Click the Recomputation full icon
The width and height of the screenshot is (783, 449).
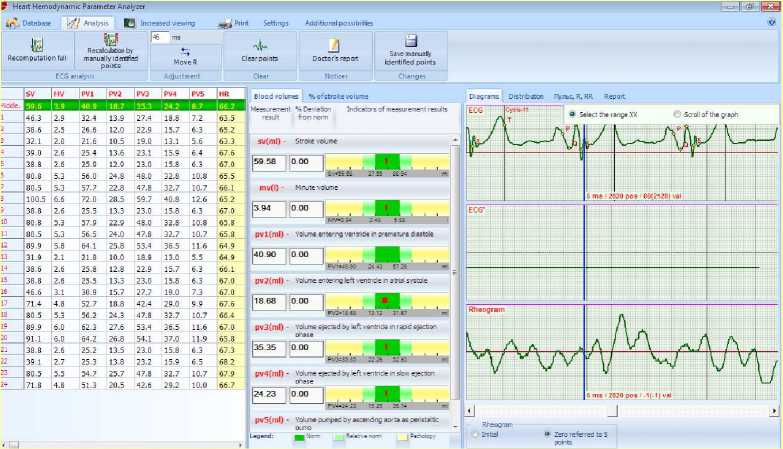click(37, 44)
